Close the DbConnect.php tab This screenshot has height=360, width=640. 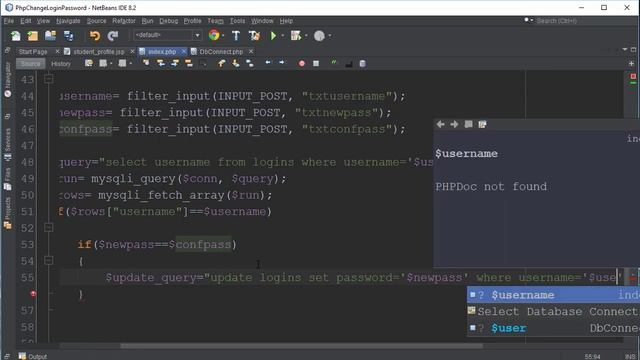click(x=251, y=51)
